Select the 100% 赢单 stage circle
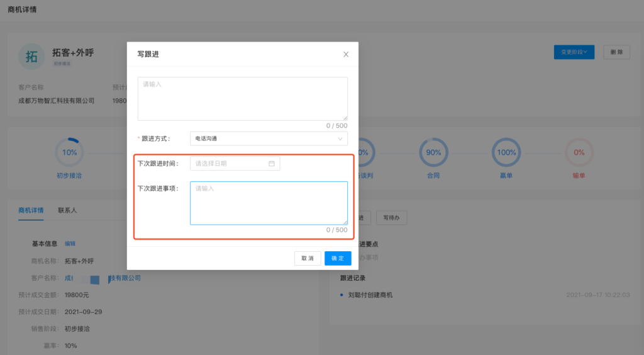 coord(506,152)
